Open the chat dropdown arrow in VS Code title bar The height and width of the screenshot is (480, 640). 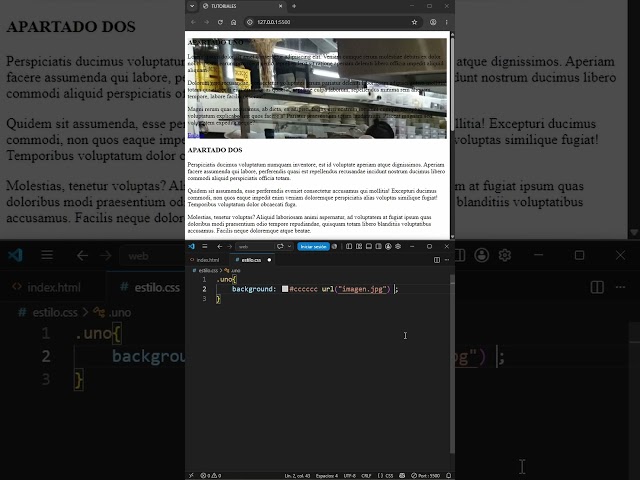point(289,247)
